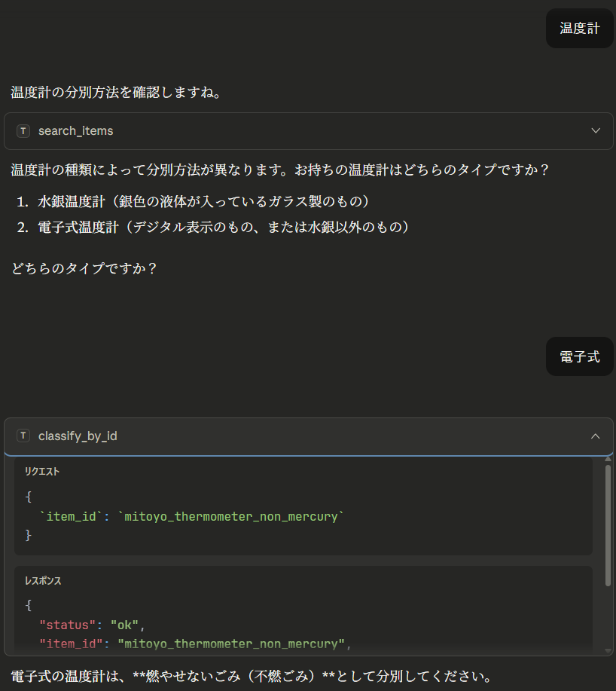The height and width of the screenshot is (691, 616).
Task: Expand the search_items tool call chevron
Action: point(596,131)
